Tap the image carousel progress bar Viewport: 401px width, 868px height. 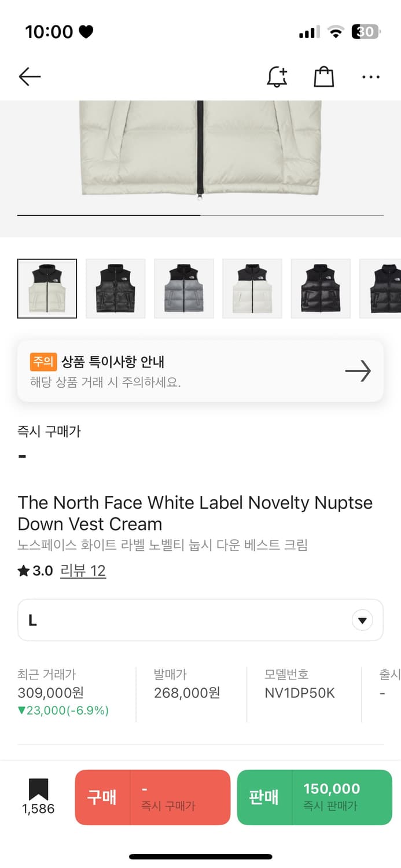pos(200,215)
